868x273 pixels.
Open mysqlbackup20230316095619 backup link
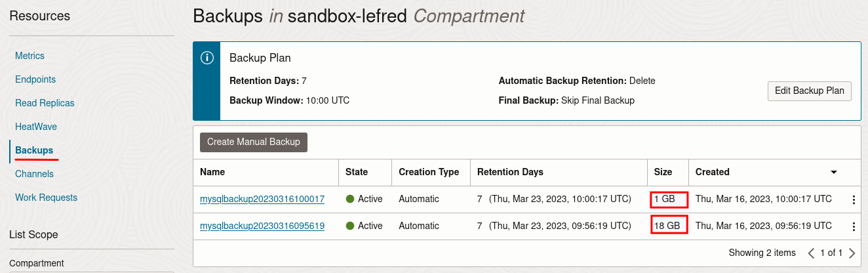coord(262,226)
